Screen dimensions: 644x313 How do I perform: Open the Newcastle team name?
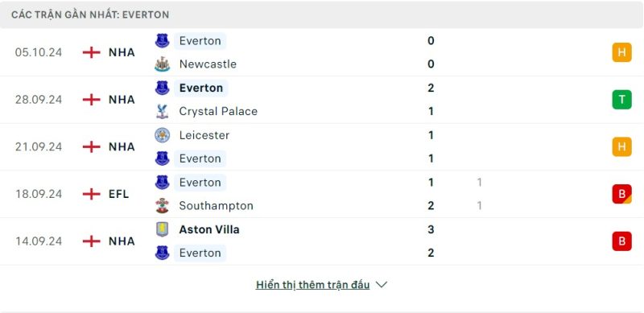click(x=208, y=64)
